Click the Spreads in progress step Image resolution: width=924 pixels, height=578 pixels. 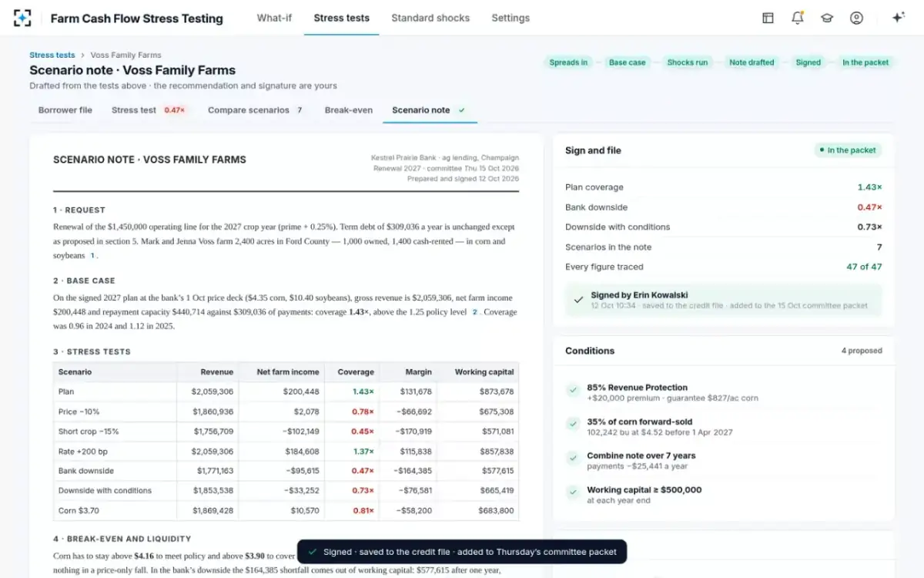point(568,62)
